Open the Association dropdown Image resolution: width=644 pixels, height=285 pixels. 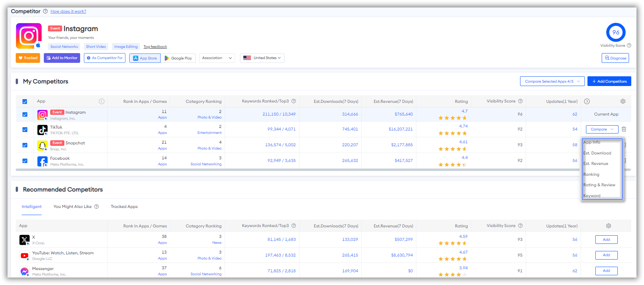[217, 58]
